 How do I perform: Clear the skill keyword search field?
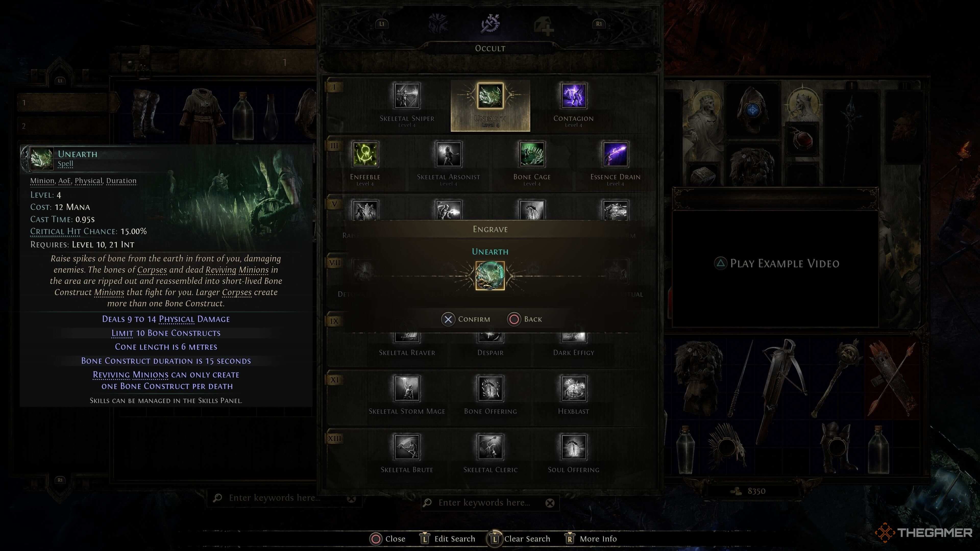pos(550,503)
